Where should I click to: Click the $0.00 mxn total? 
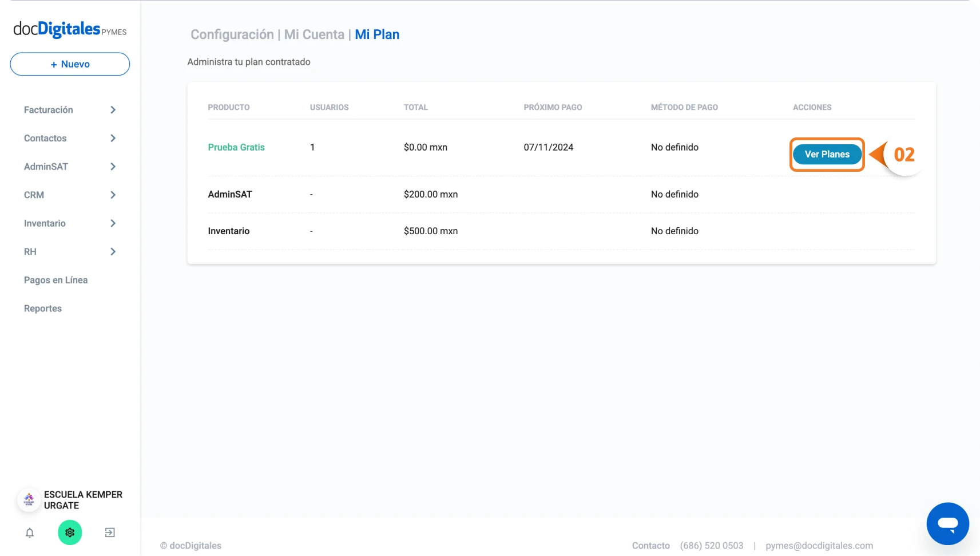click(426, 147)
